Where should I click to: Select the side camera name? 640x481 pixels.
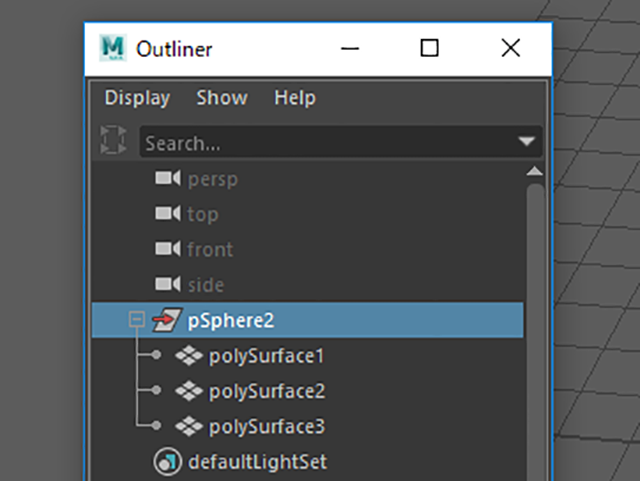(206, 285)
